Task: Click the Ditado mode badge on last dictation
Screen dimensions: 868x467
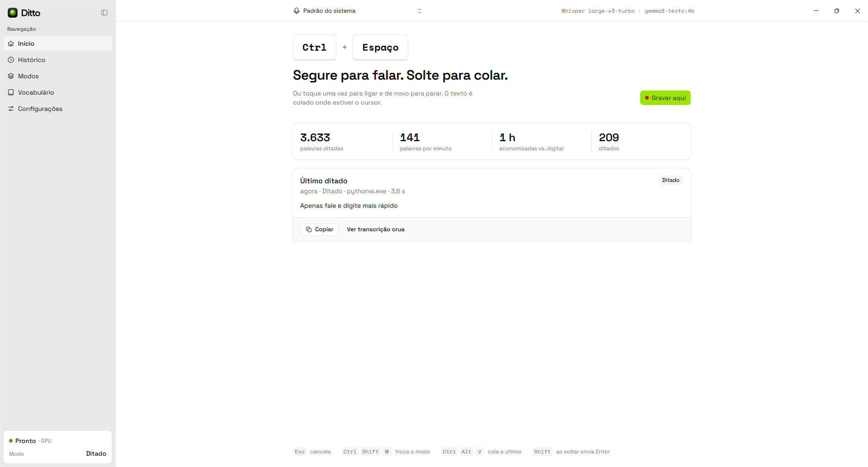Action: coord(670,180)
